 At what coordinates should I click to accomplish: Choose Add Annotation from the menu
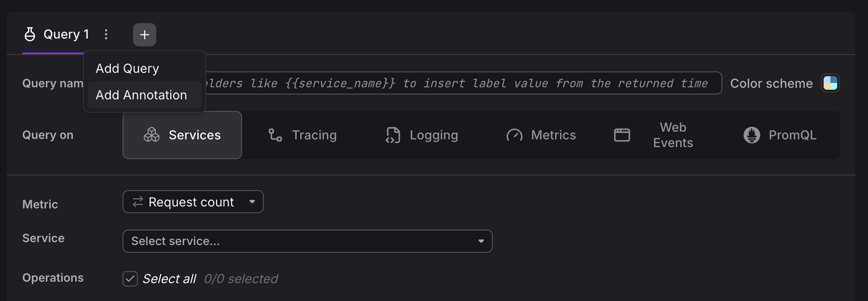pyautogui.click(x=141, y=95)
